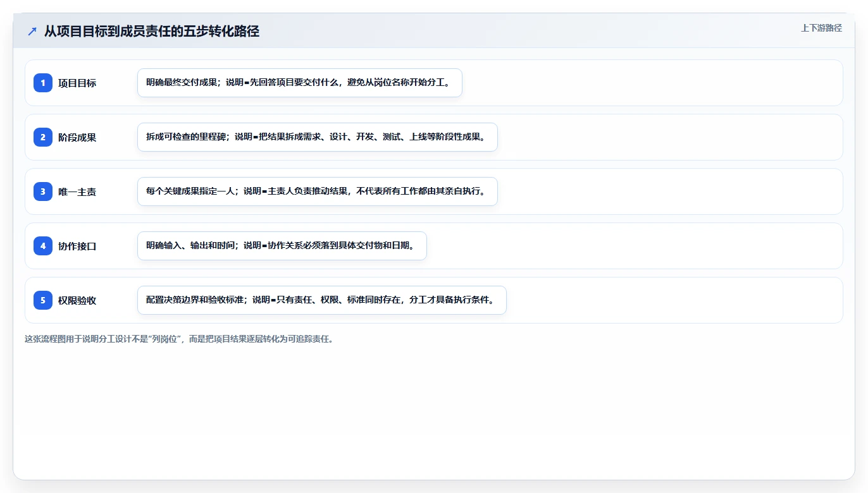Click the 上下游路径 label in header
This screenshot has width=868, height=493.
click(x=821, y=28)
